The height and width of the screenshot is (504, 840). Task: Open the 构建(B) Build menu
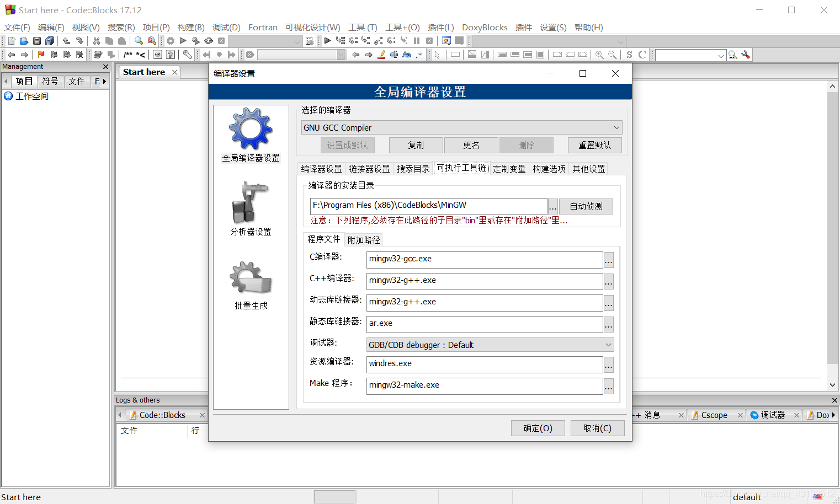191,27
